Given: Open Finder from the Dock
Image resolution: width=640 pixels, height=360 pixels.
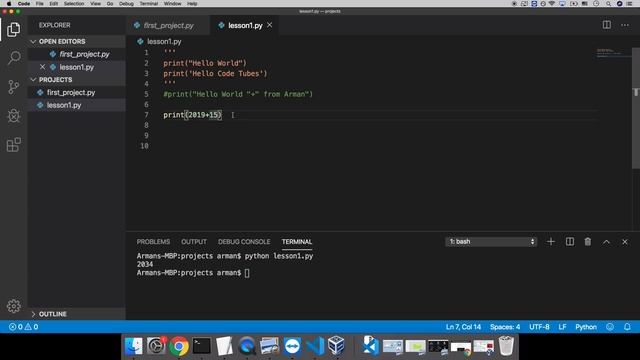Looking at the screenshot, I should tap(133, 346).
